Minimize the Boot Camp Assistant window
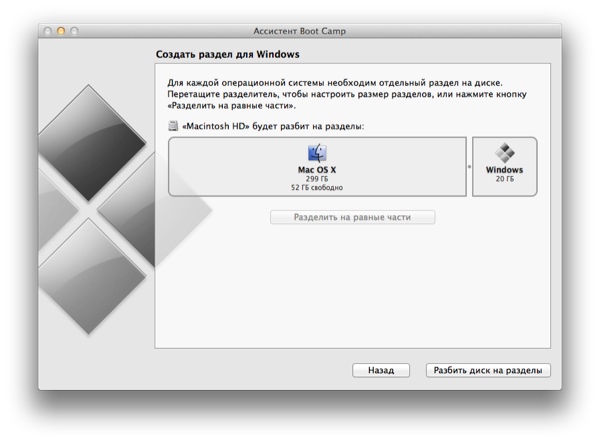600x443 pixels. (61, 31)
